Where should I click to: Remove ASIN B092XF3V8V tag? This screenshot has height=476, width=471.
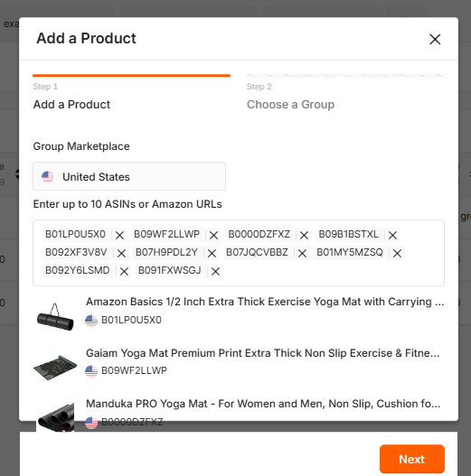tap(121, 253)
